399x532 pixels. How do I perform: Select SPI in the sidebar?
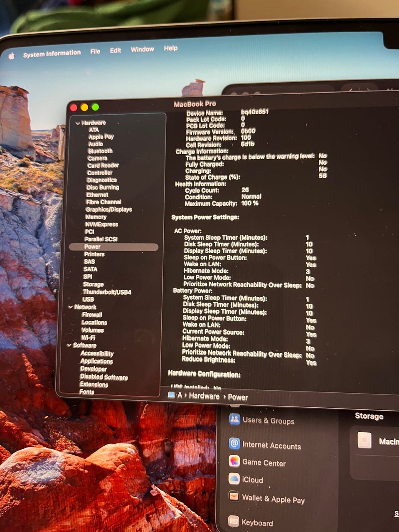point(88,277)
